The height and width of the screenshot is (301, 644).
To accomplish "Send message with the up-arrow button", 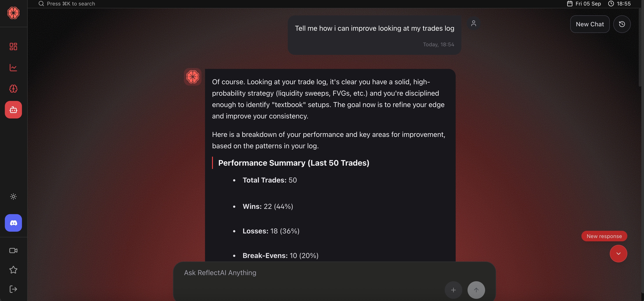I will click(x=476, y=290).
